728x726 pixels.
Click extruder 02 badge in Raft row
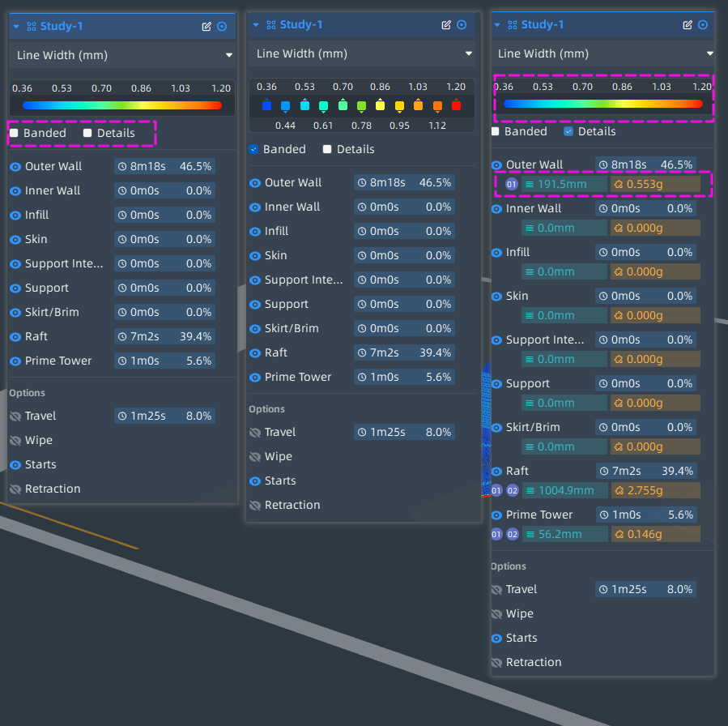512,490
